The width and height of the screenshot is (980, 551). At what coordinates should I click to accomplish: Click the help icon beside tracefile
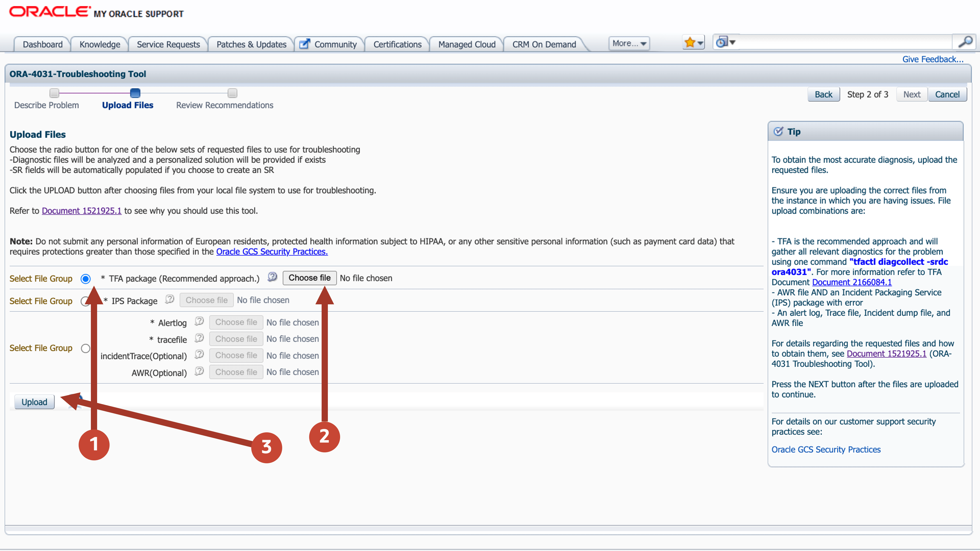click(x=199, y=338)
